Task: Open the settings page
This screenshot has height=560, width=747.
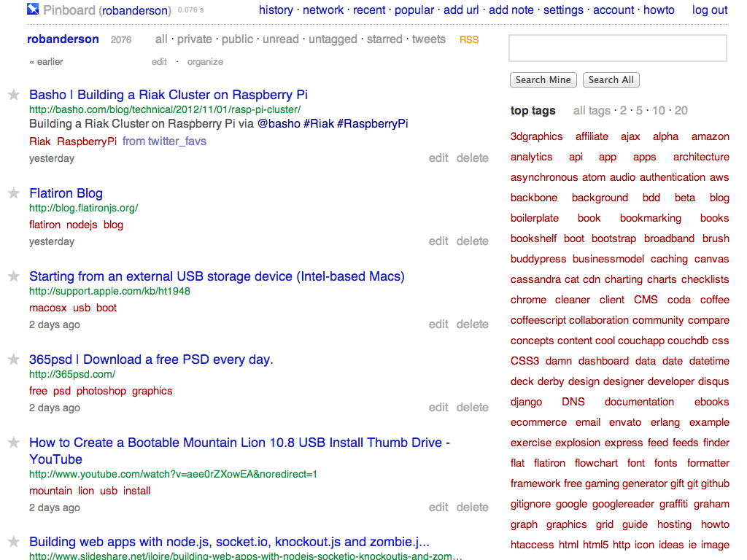Action: (563, 10)
